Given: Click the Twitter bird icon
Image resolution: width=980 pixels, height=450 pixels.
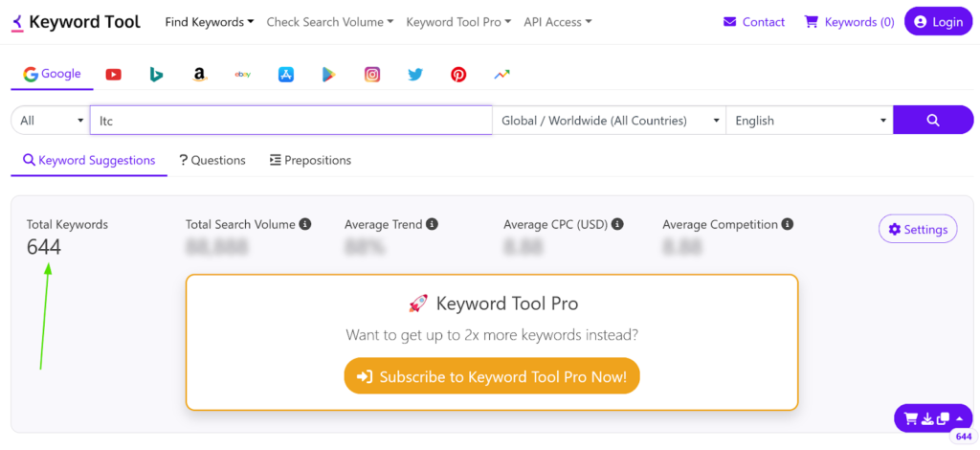Looking at the screenshot, I should (x=415, y=75).
